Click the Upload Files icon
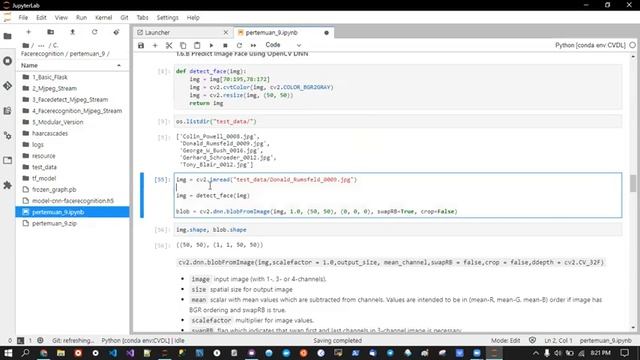Screen dimensions: 640x360 coord(73,32)
